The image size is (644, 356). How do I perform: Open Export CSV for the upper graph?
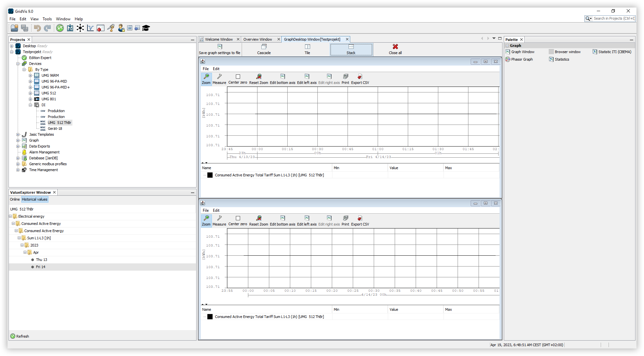359,79
